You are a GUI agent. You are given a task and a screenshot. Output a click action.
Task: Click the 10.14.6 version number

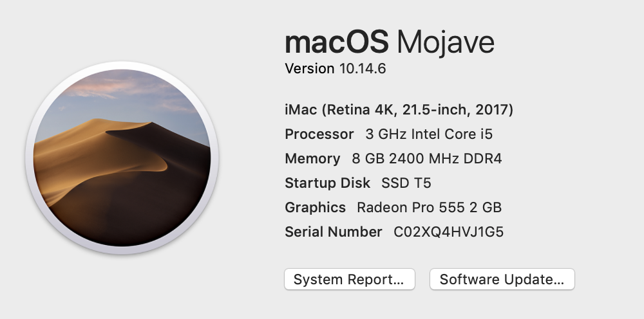(363, 69)
